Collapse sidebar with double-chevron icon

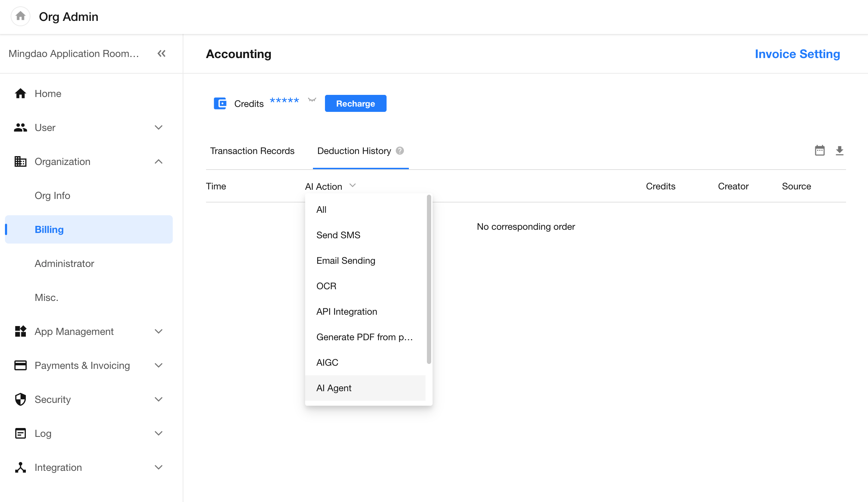click(161, 53)
